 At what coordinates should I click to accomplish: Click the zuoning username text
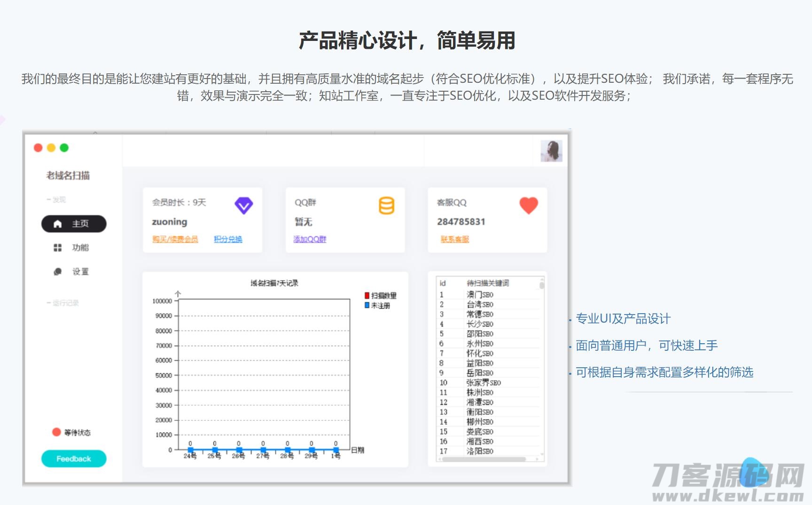click(170, 221)
